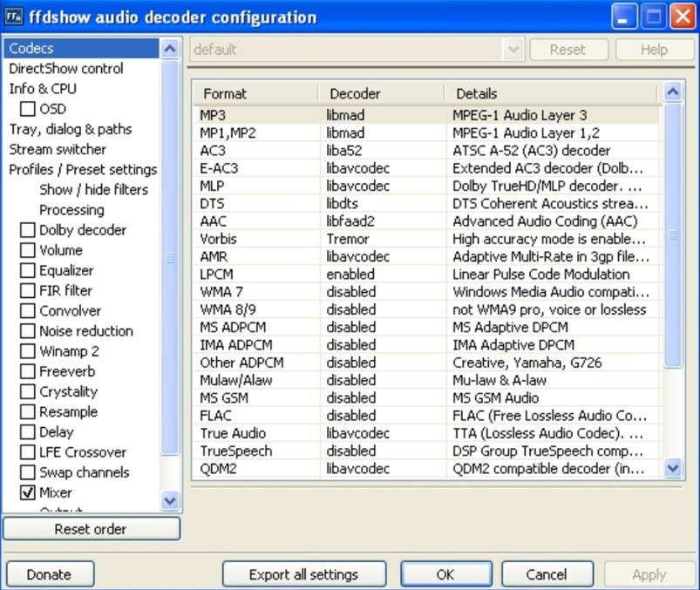700x590 pixels.
Task: Click the Reset order button
Action: [91, 529]
